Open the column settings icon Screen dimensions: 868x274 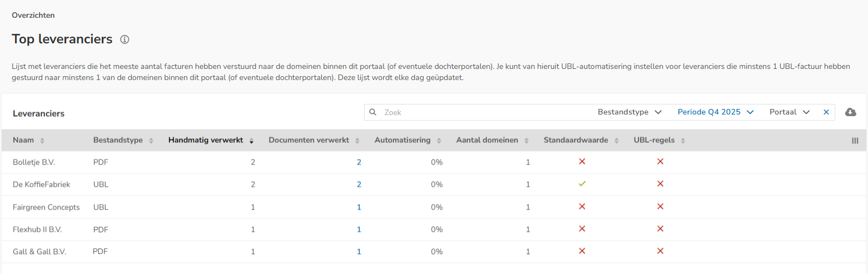(855, 141)
